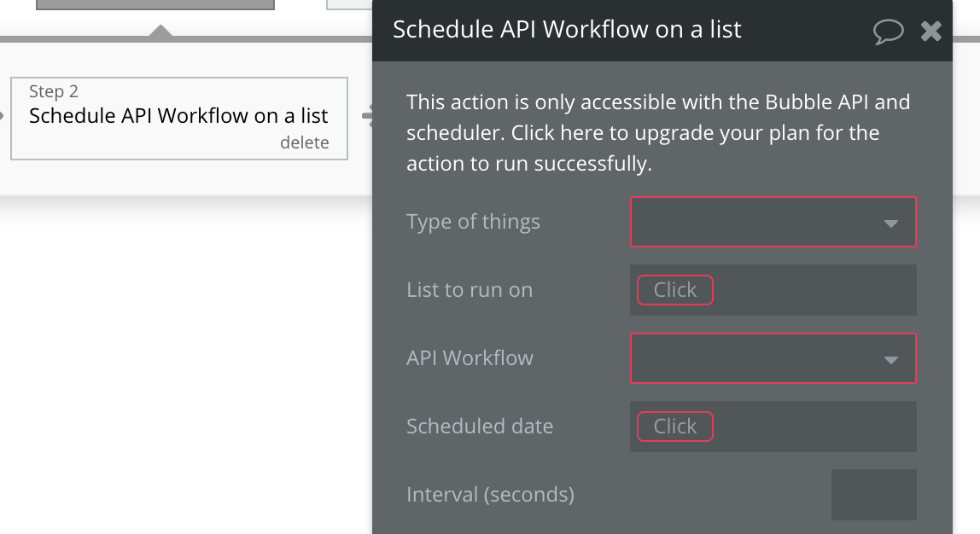Viewport: 980px width, 534px height.
Task: Click the Scheduled date expression placeholder
Action: pos(674,427)
